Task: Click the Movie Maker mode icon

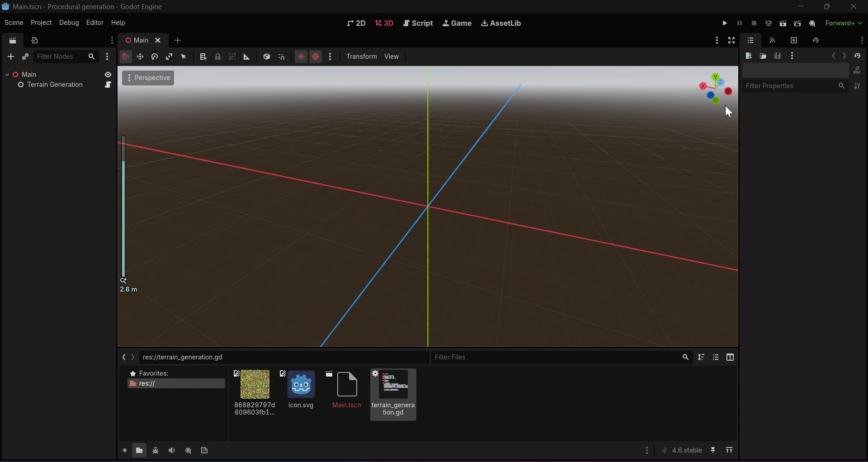Action: tap(812, 24)
